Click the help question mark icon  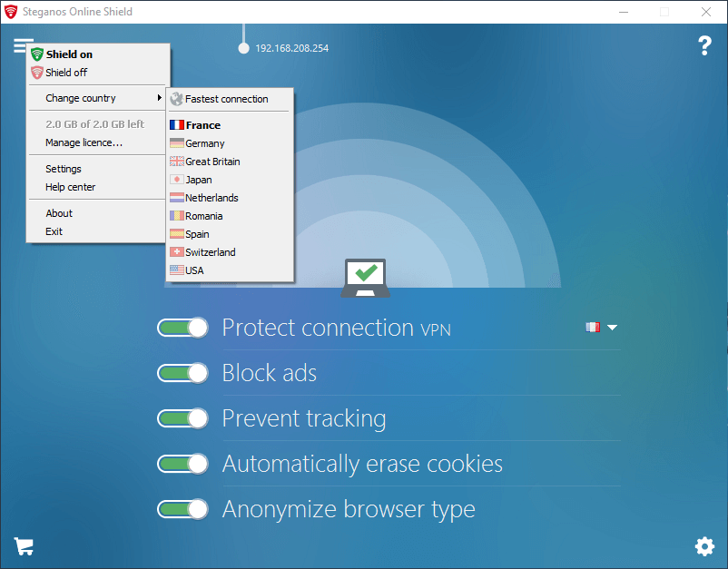click(704, 46)
